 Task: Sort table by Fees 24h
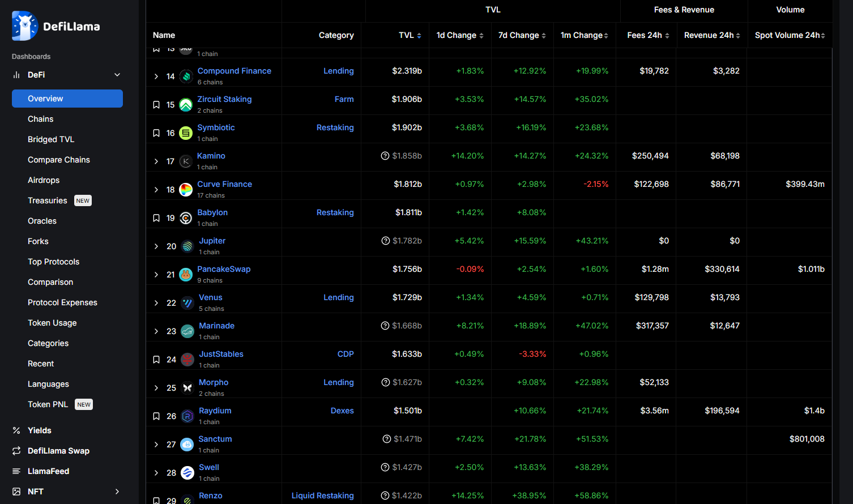648,35
